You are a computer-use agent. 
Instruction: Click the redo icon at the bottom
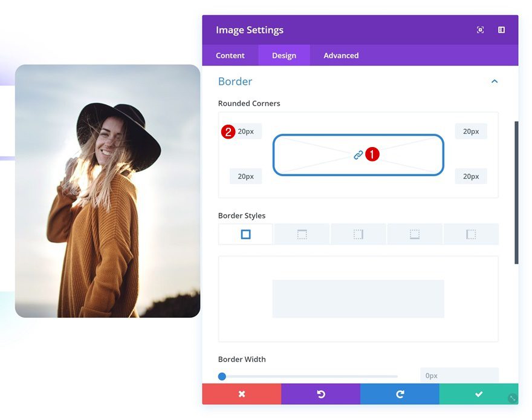[x=400, y=394]
